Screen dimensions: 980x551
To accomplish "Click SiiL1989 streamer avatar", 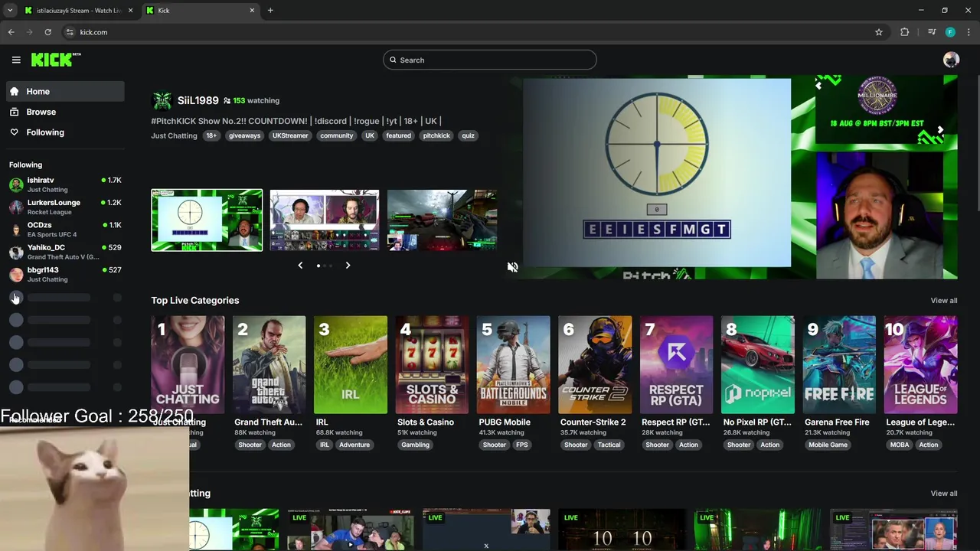I will click(x=162, y=100).
